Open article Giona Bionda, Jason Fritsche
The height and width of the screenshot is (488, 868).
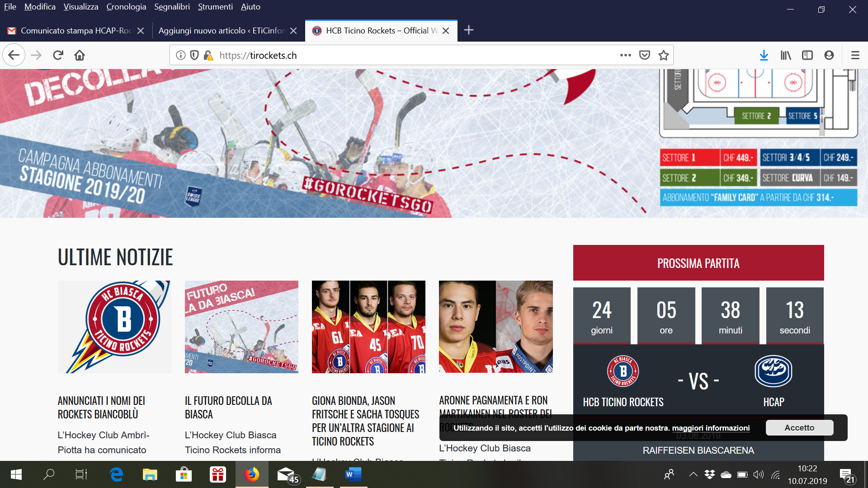click(x=365, y=421)
